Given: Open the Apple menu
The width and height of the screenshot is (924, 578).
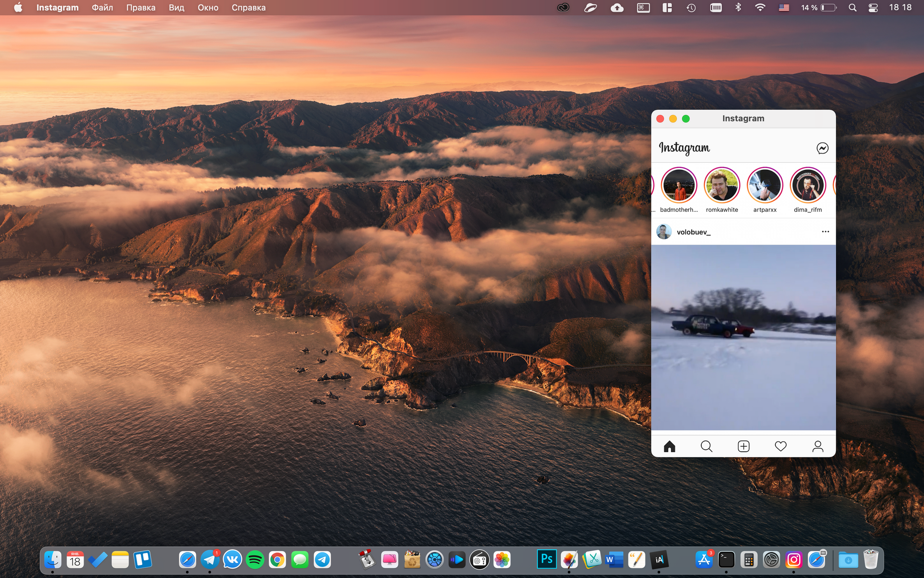Looking at the screenshot, I should point(18,7).
